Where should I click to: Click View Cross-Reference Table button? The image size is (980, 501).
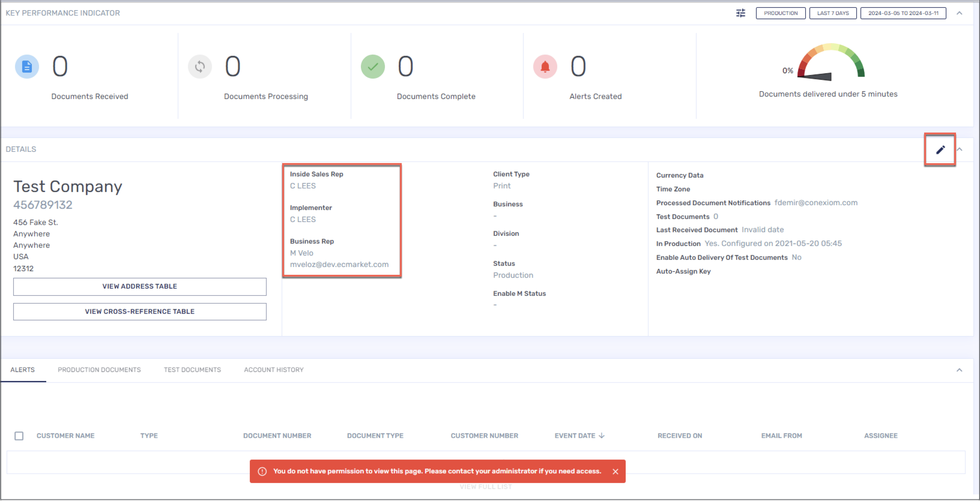pos(140,311)
